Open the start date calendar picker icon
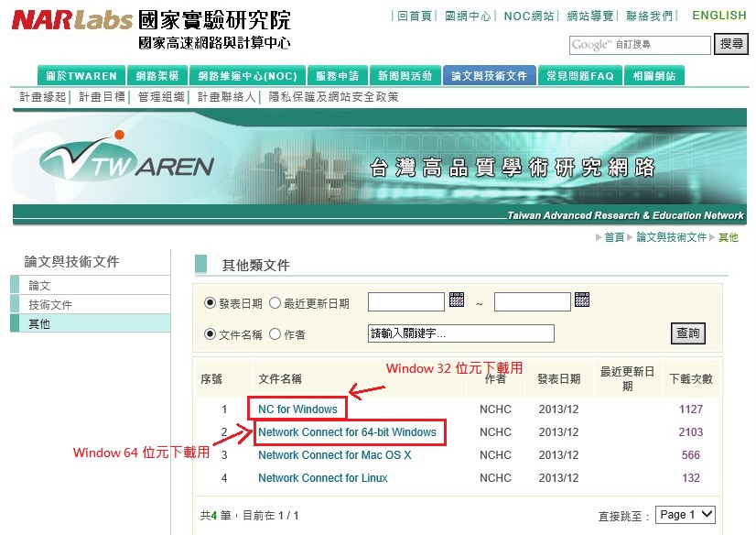756x535 pixels. tap(457, 300)
